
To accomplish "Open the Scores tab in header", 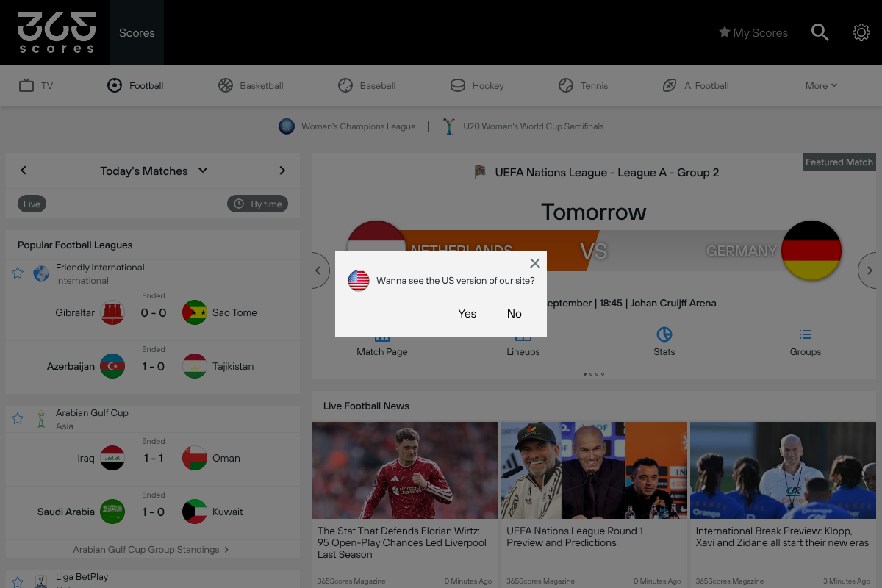I will coord(137,32).
